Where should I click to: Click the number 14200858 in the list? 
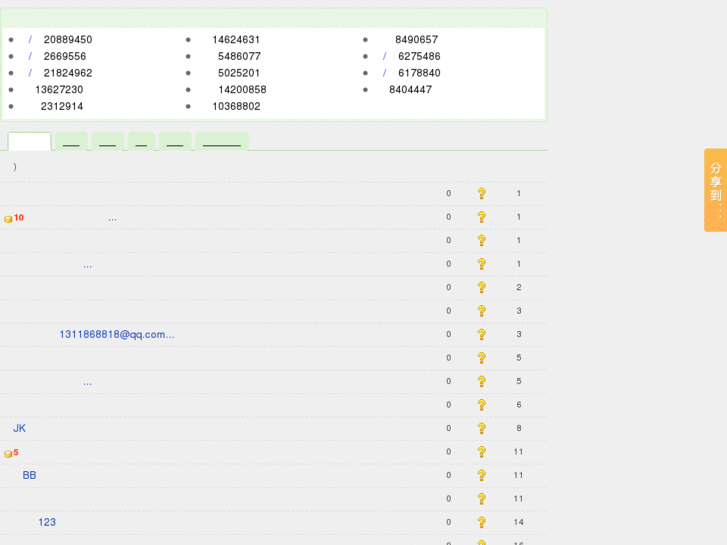pyautogui.click(x=242, y=90)
